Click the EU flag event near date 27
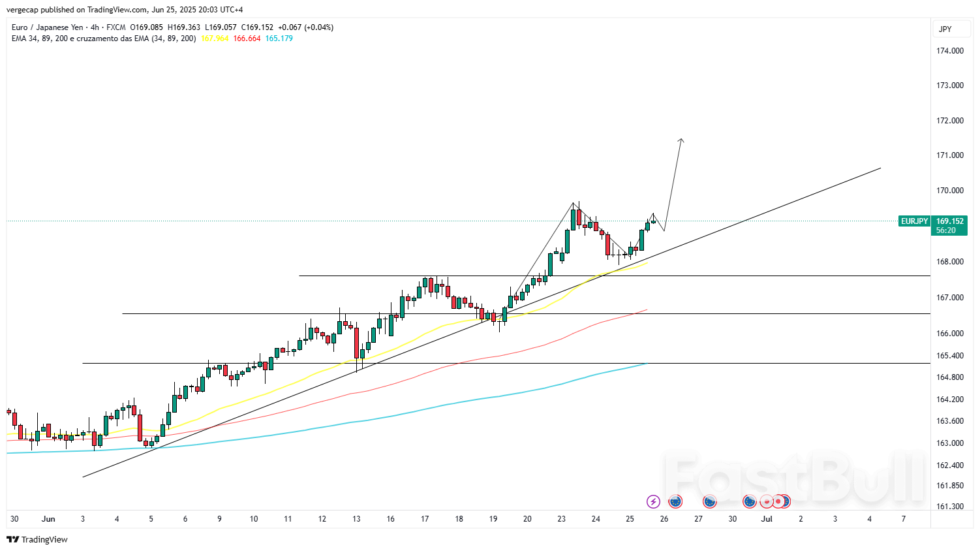Viewport: 980px width, 551px height. pos(710,501)
